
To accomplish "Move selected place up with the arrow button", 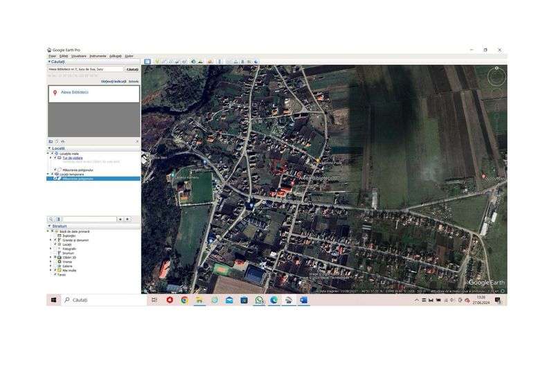I will 120,219.
